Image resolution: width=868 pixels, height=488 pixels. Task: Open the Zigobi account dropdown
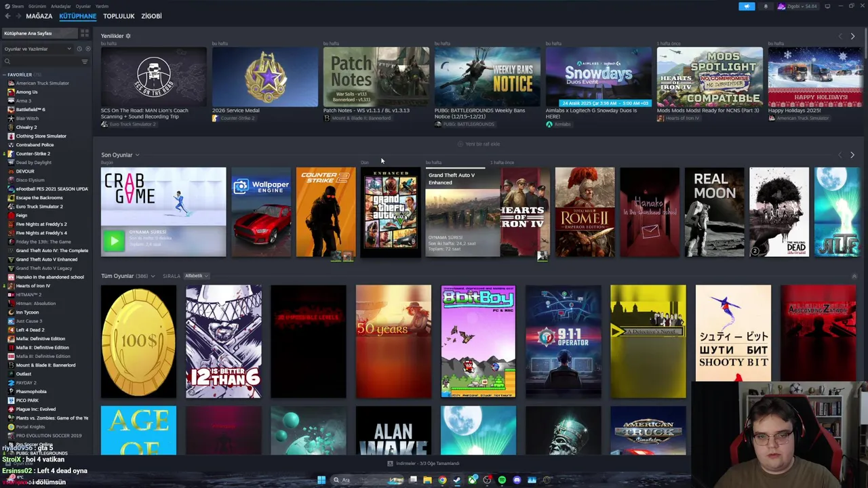(x=798, y=6)
